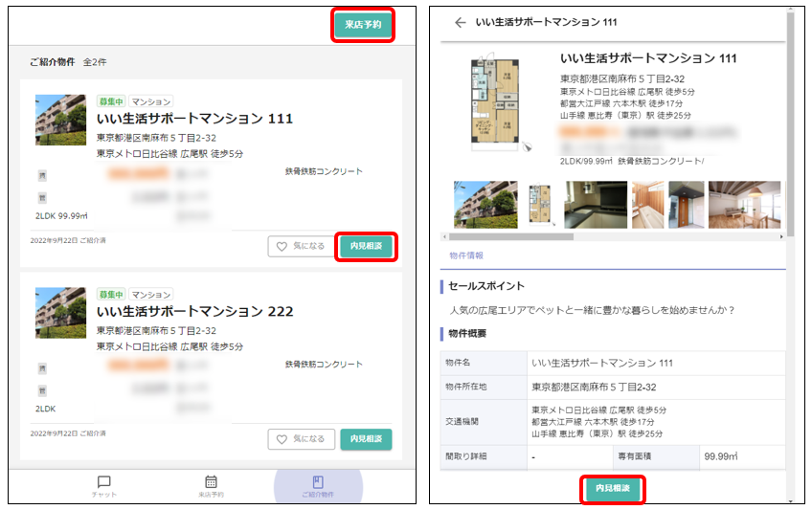
Task: Click 2LDK 99.99㎡ text on マンション 111 card
Action: 61,215
